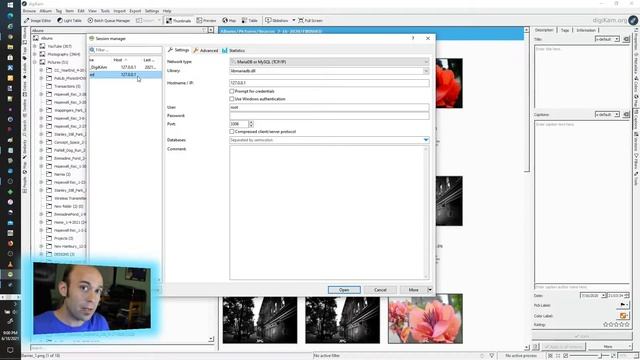Open the Network type dropdown
The image size is (640, 360).
point(329,62)
